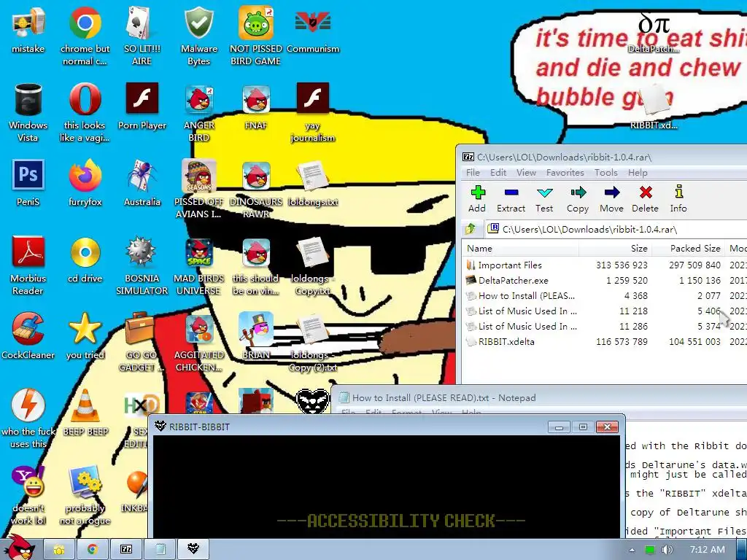
Task: Open the File menu in 7-Zip
Action: click(473, 172)
